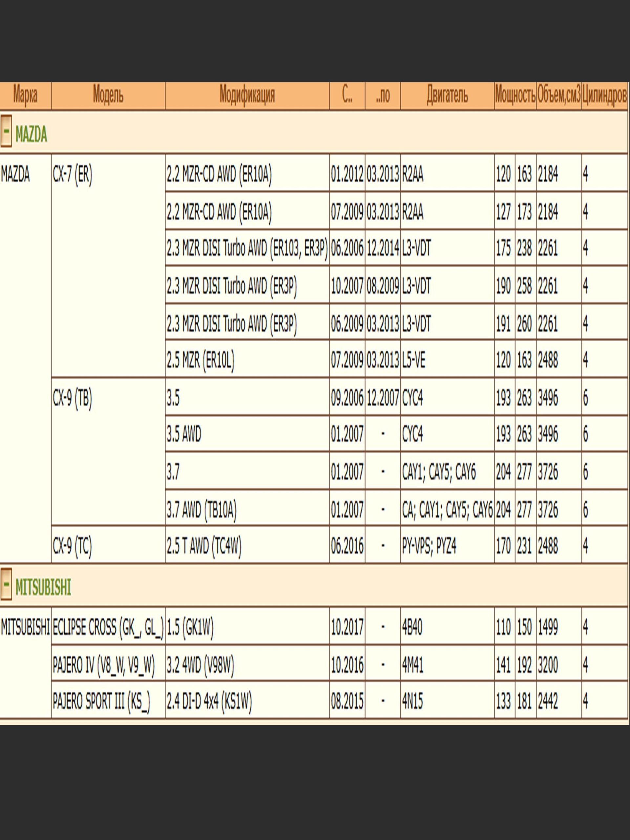The height and width of the screenshot is (840, 630).
Task: Select the PAJERO SPORT III (KS_) cell
Action: click(x=101, y=701)
